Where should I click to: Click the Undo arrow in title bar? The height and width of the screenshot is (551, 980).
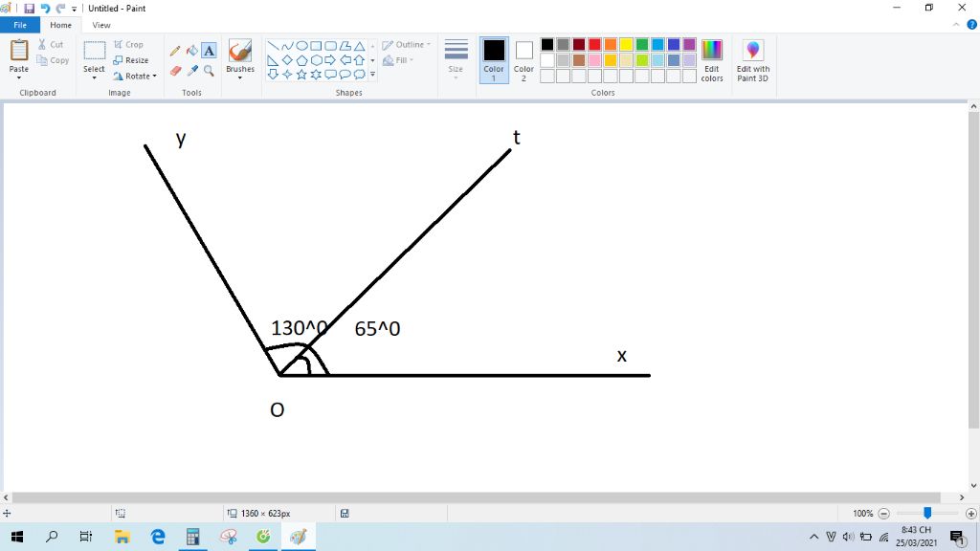click(45, 8)
